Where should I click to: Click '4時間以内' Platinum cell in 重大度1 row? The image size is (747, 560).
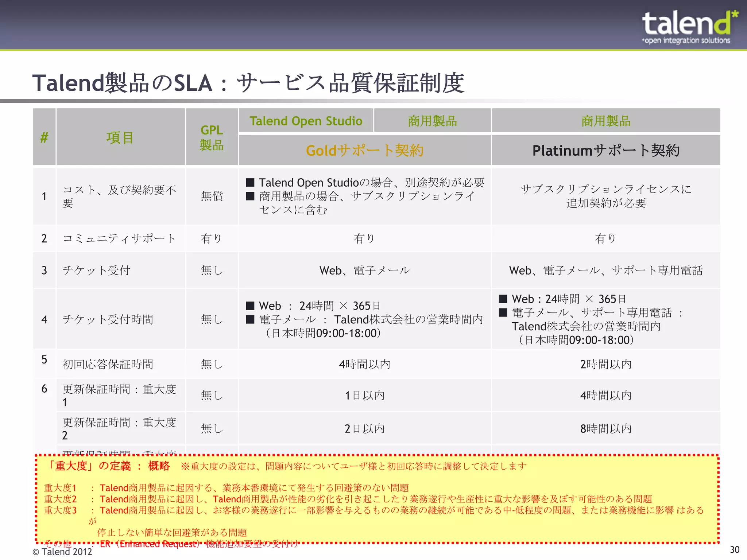(606, 395)
